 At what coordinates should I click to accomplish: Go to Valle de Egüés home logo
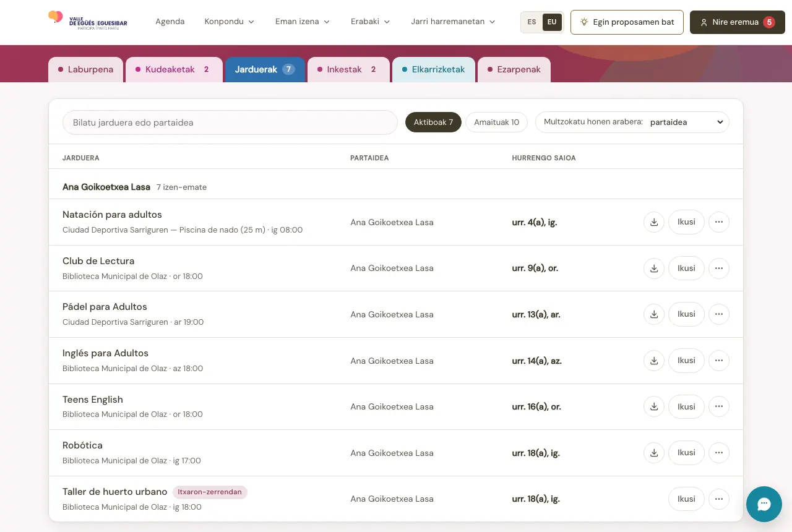(x=88, y=21)
